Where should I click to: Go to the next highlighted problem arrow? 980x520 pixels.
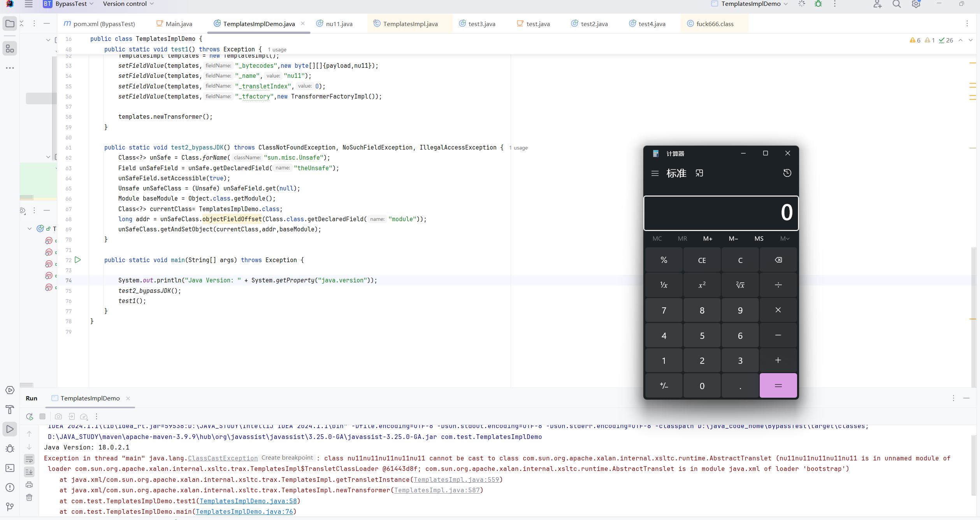point(971,40)
